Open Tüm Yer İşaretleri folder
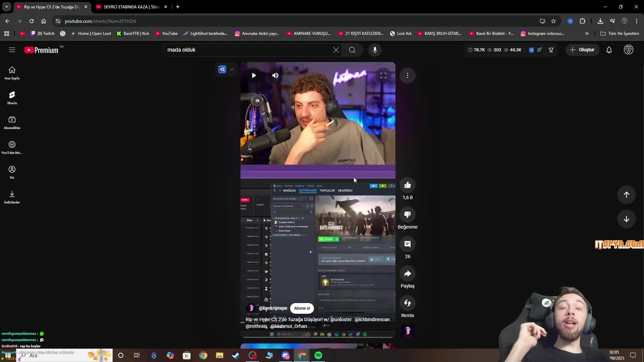644x362 pixels. pyautogui.click(x=619, y=34)
